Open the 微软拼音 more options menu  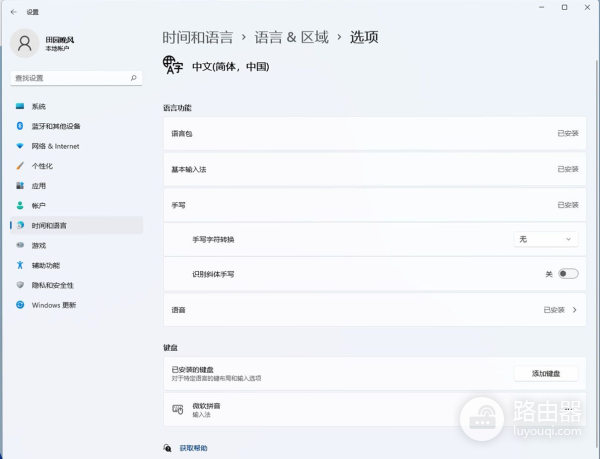click(569, 410)
